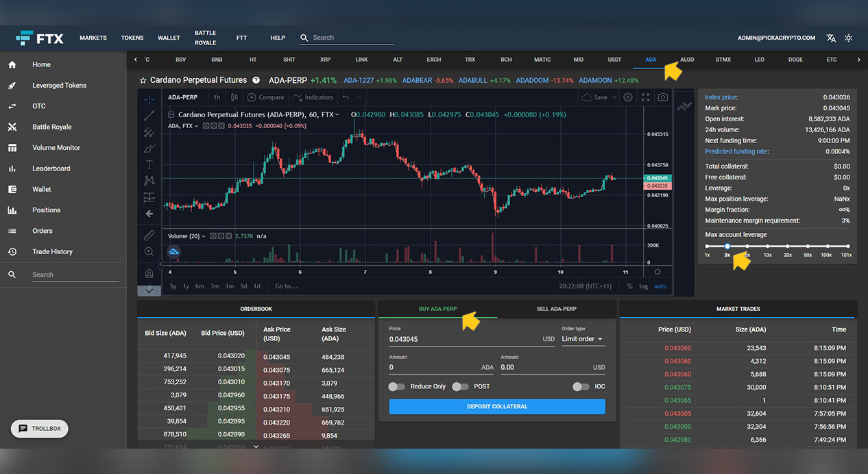The height and width of the screenshot is (474, 868).
Task: Open the Text annotation tool
Action: [149, 164]
